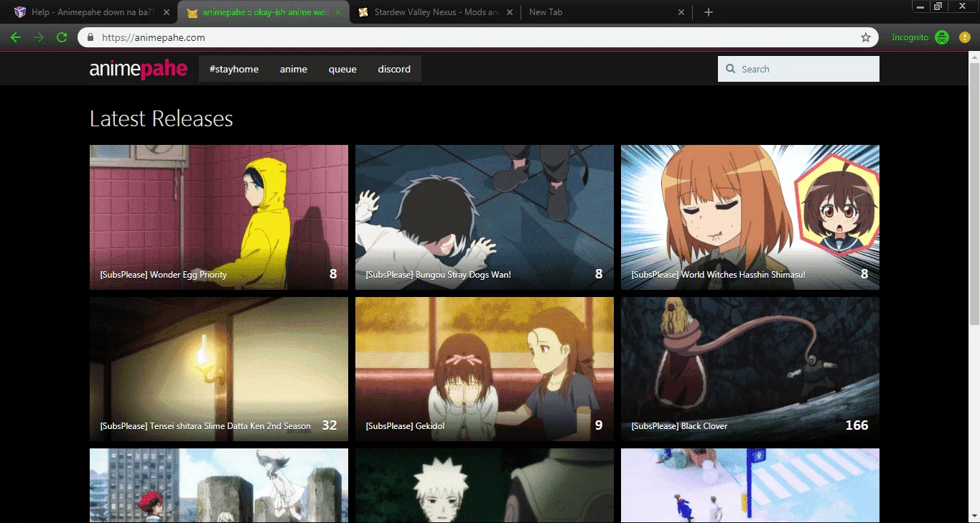Open the Gekidol episode thumbnail
The width and height of the screenshot is (980, 523).
point(485,369)
